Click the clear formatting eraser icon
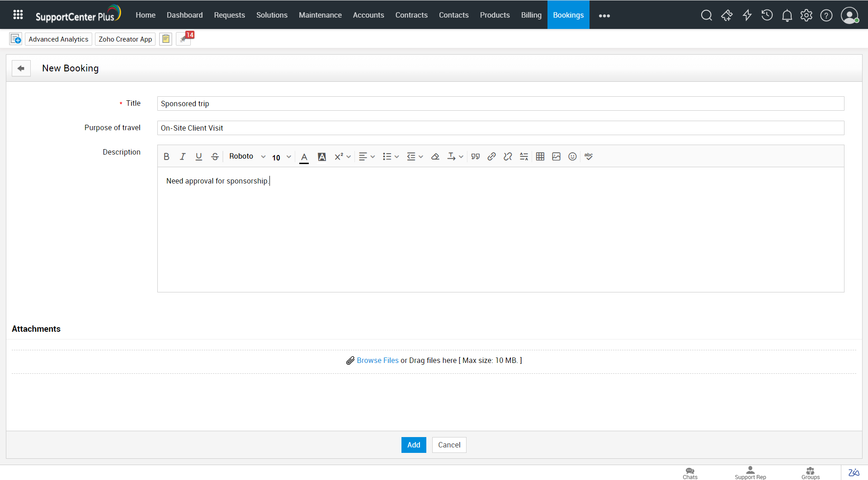The width and height of the screenshot is (868, 480). point(435,156)
